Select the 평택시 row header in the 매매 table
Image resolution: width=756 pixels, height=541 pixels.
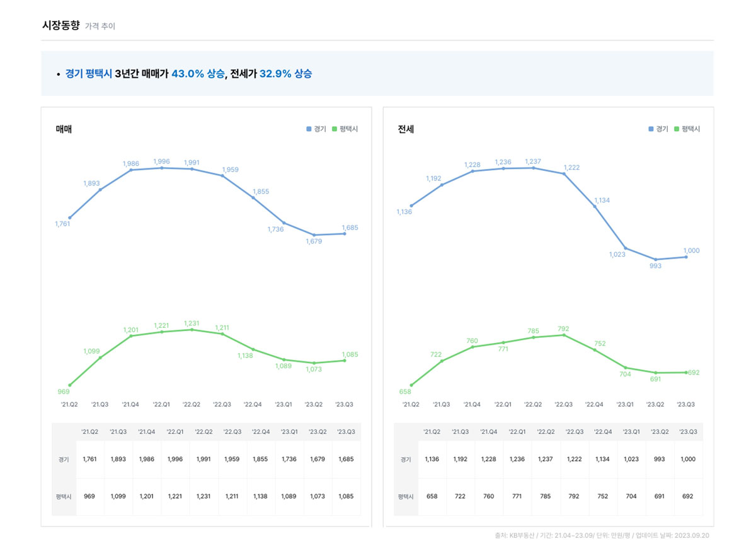point(64,496)
